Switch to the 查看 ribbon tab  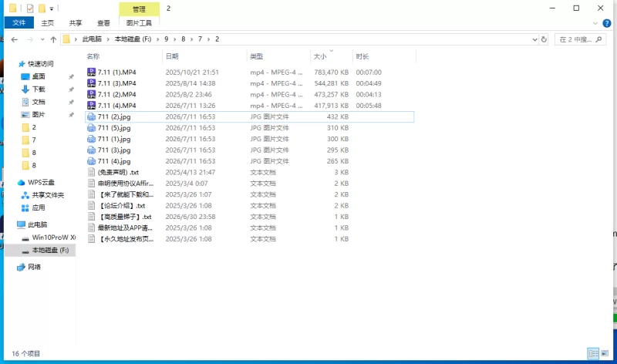pos(103,23)
